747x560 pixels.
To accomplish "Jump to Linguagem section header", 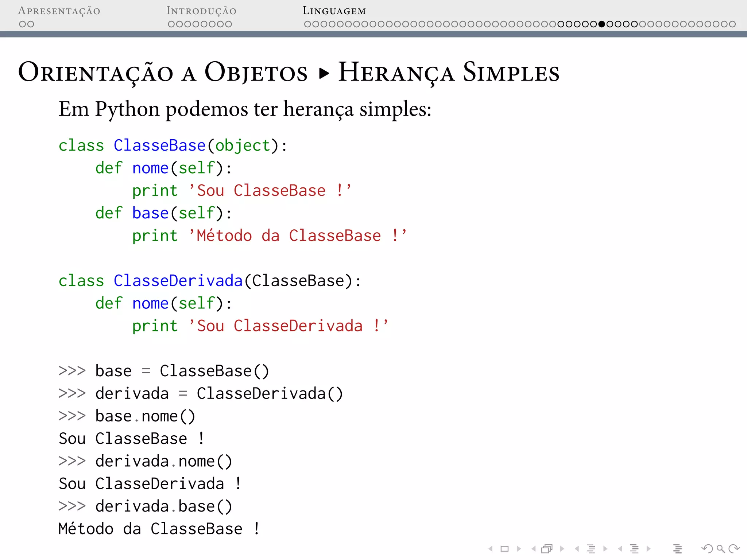I will click(x=334, y=11).
